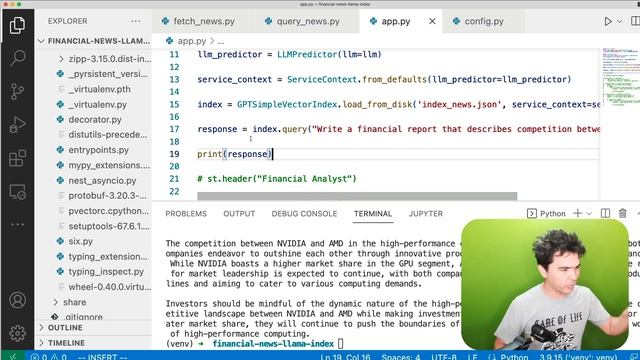Viewport: 640px width, 360px height.
Task: Split the editor to the right
Action: click(635, 21)
